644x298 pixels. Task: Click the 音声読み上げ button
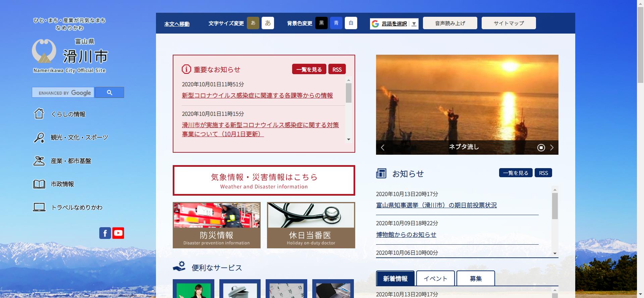450,23
